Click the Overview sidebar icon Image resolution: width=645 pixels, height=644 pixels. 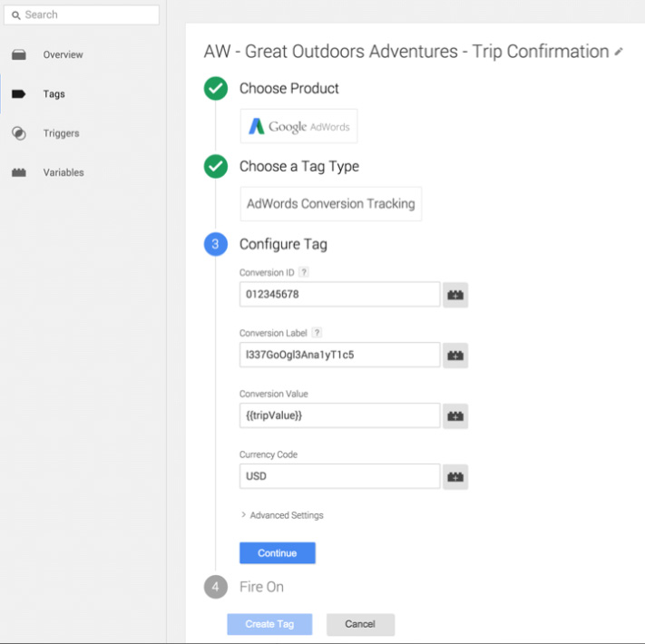click(x=19, y=54)
